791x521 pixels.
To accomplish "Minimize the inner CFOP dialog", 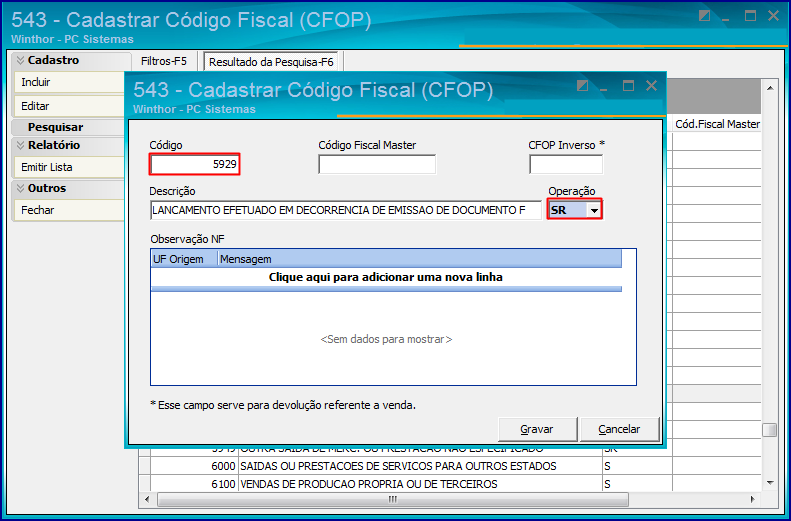I will tap(605, 87).
